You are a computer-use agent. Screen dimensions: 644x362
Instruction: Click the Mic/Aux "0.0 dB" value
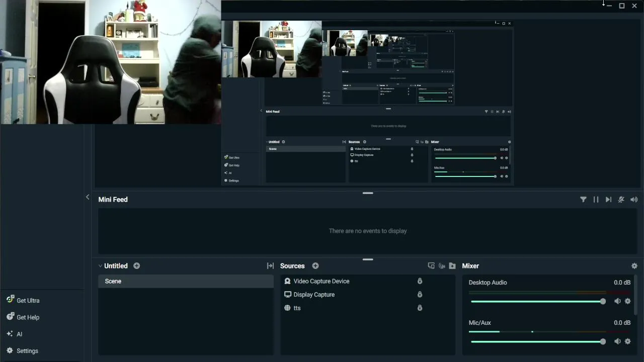tap(622, 323)
